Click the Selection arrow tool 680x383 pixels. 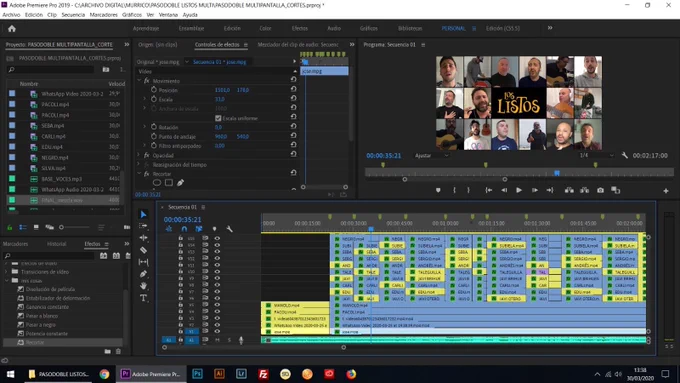pos(144,214)
